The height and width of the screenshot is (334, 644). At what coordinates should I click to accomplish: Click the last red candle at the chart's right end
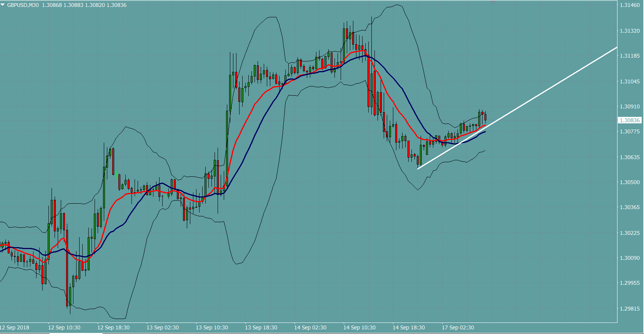pos(485,117)
